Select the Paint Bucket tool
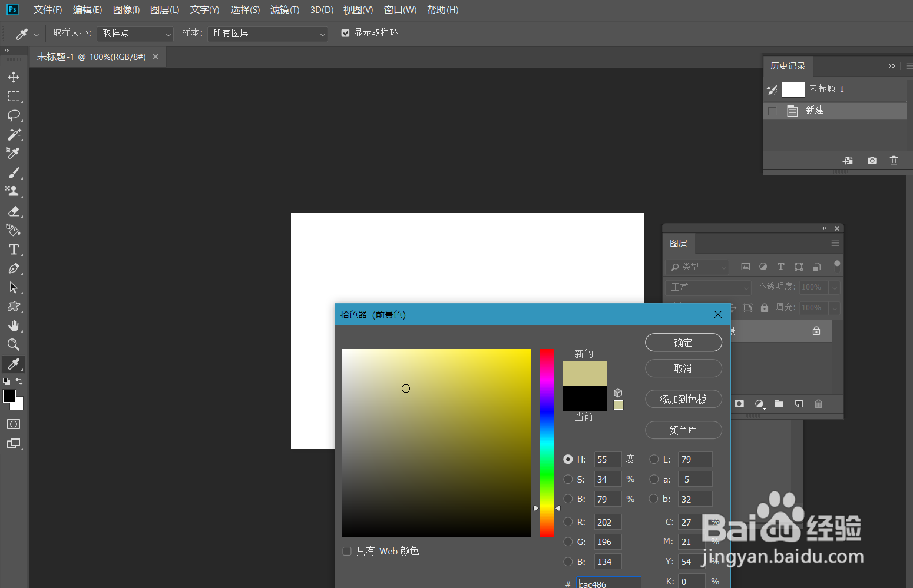The width and height of the screenshot is (913, 588). click(x=14, y=230)
